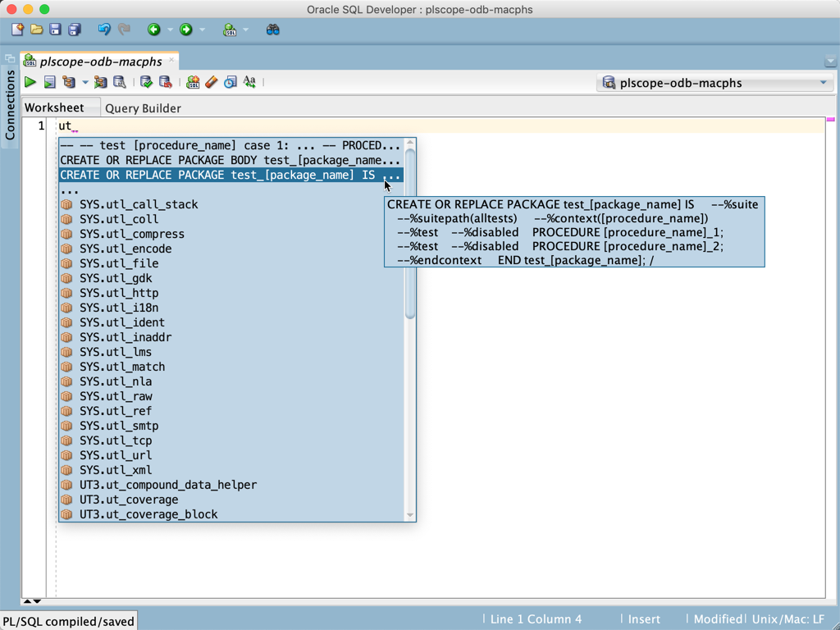Click the Undo icon
840x630 pixels.
click(104, 30)
